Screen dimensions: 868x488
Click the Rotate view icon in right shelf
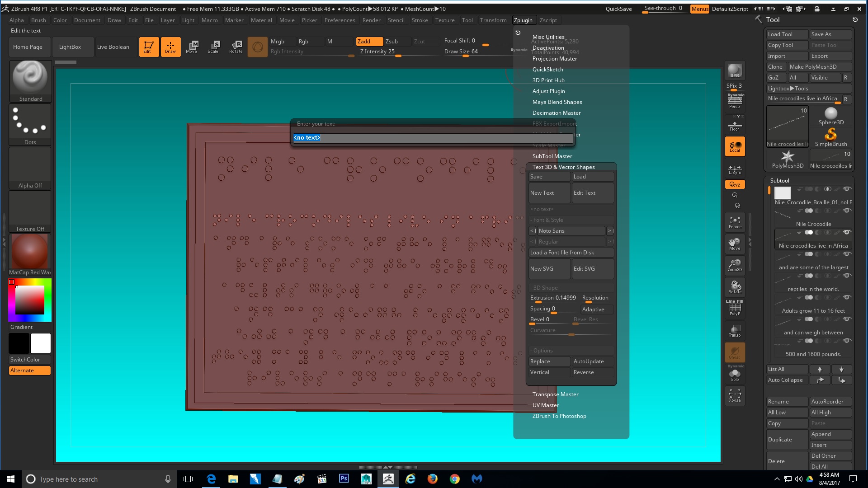click(x=735, y=287)
